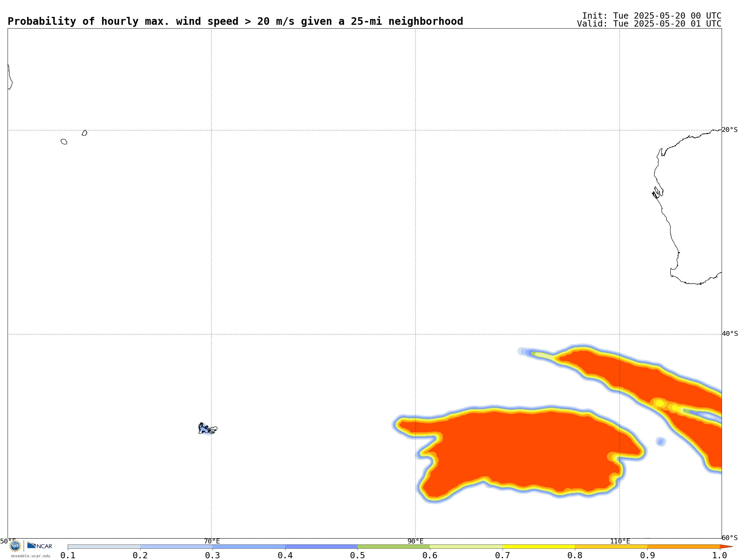Pick the 0.7–0.8 yellow colorbar segment

(x=539, y=547)
